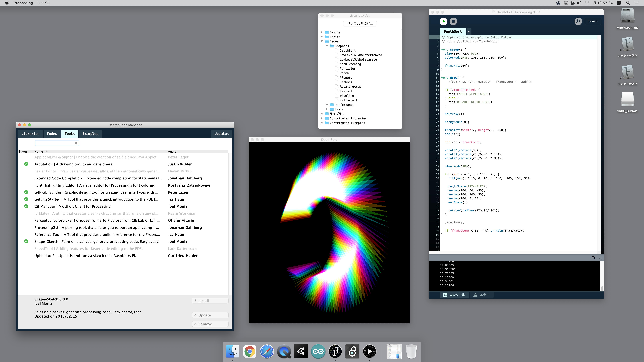Click Shape-Sketch installed checkmark
The height and width of the screenshot is (362, 644).
pyautogui.click(x=26, y=242)
